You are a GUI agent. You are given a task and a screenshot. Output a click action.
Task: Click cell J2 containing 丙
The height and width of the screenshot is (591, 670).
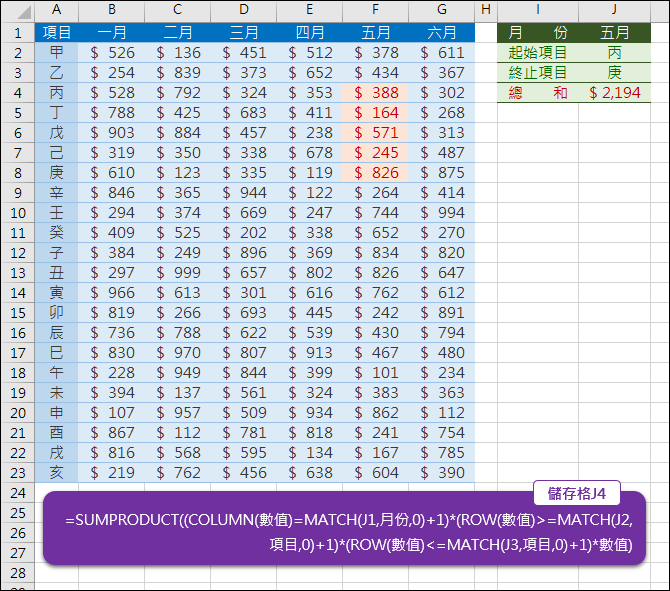tap(614, 53)
